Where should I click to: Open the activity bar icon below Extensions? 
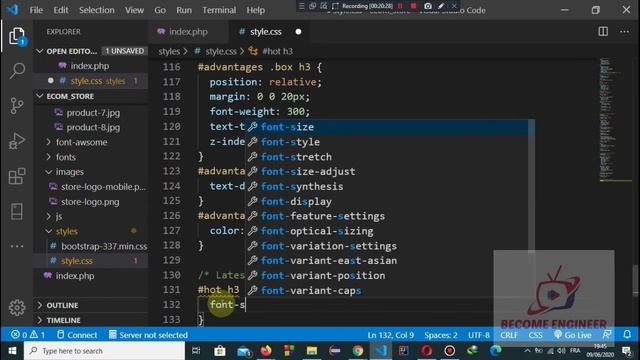(17, 211)
